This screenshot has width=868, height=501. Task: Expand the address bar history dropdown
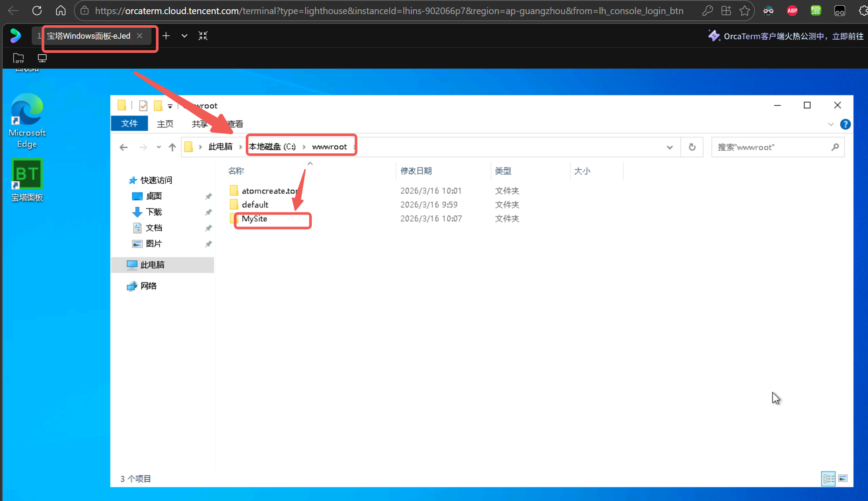coord(670,147)
